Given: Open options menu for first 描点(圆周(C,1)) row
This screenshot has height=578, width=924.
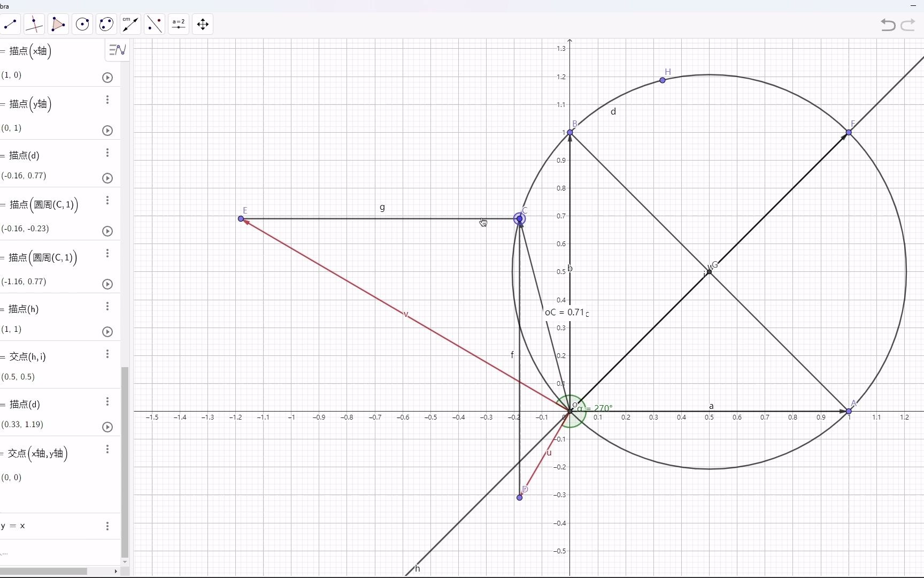Looking at the screenshot, I should point(107,200).
